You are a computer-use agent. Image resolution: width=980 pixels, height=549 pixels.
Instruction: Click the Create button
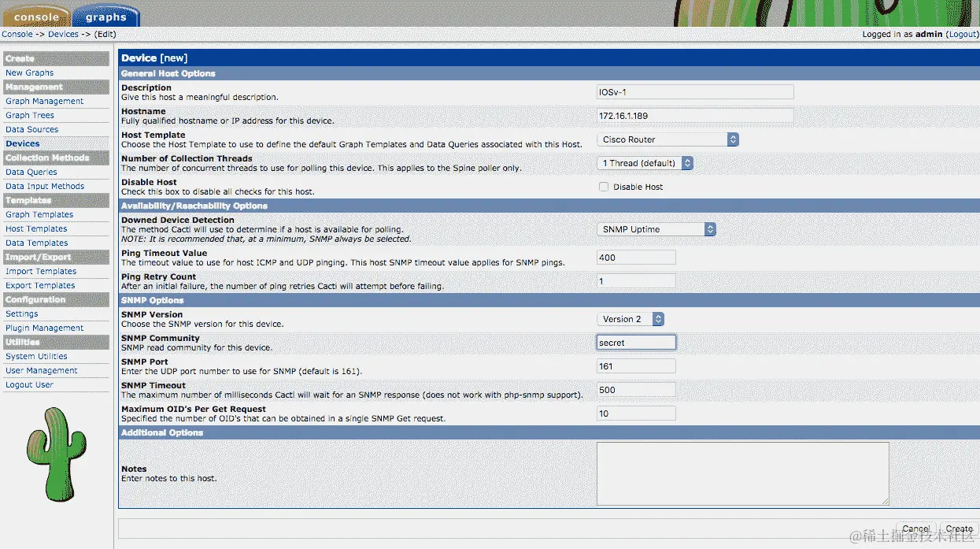point(959,529)
